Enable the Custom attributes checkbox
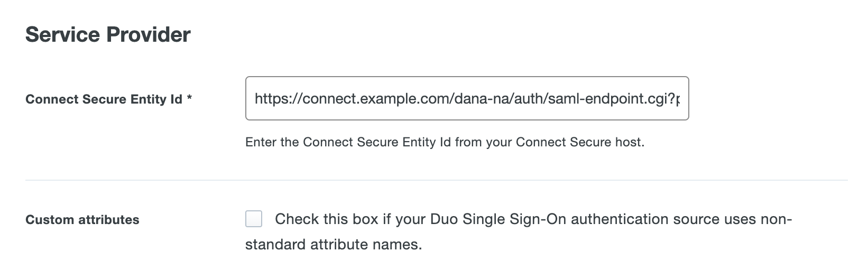Image resolution: width=868 pixels, height=279 pixels. 254,219
